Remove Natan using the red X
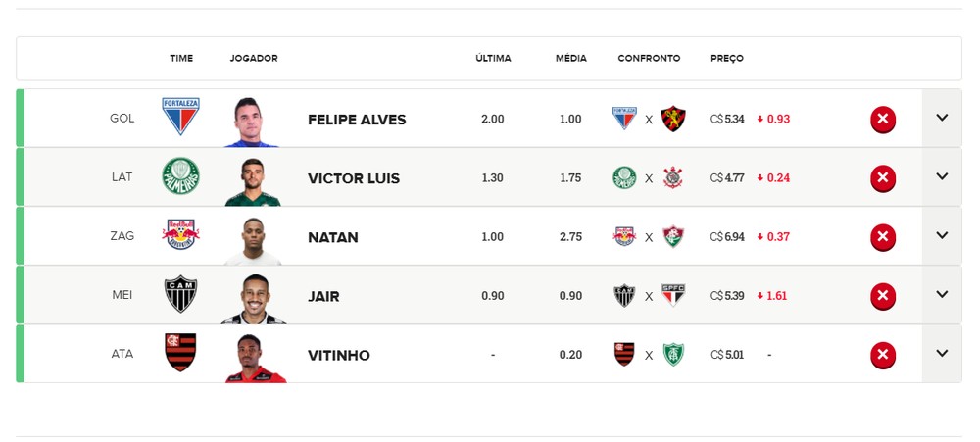The image size is (980, 442). coord(883,237)
